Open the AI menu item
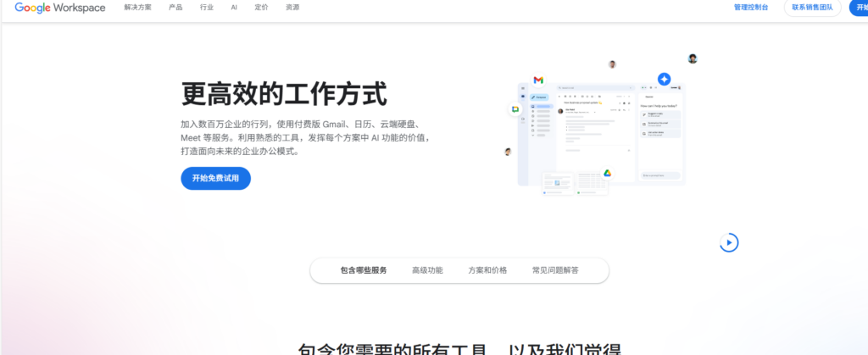The width and height of the screenshot is (868, 355). pos(234,8)
